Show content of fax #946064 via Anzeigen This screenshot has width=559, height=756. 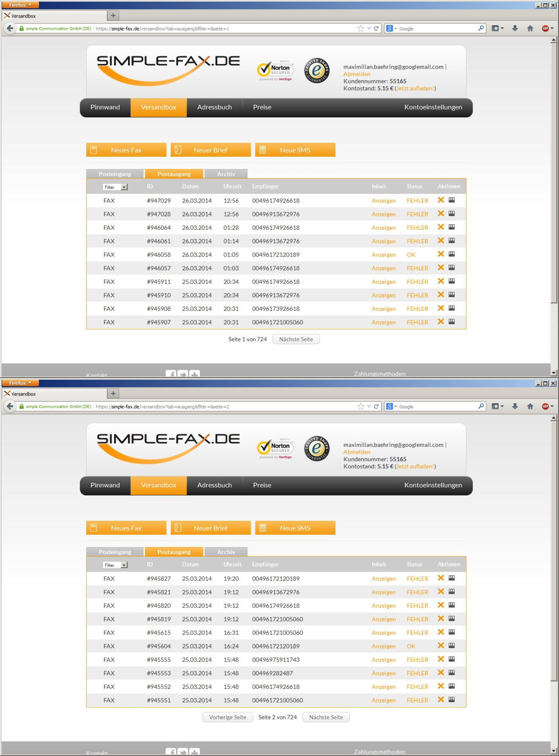[383, 228]
